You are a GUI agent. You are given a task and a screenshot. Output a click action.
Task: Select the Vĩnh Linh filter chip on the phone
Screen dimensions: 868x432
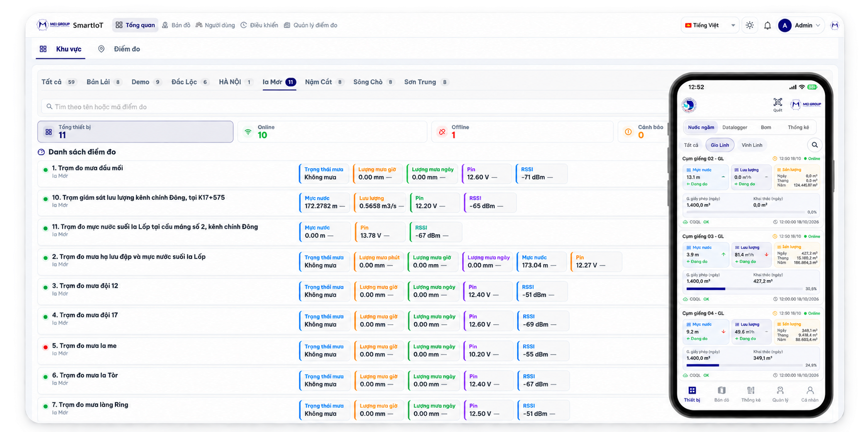pos(752,145)
